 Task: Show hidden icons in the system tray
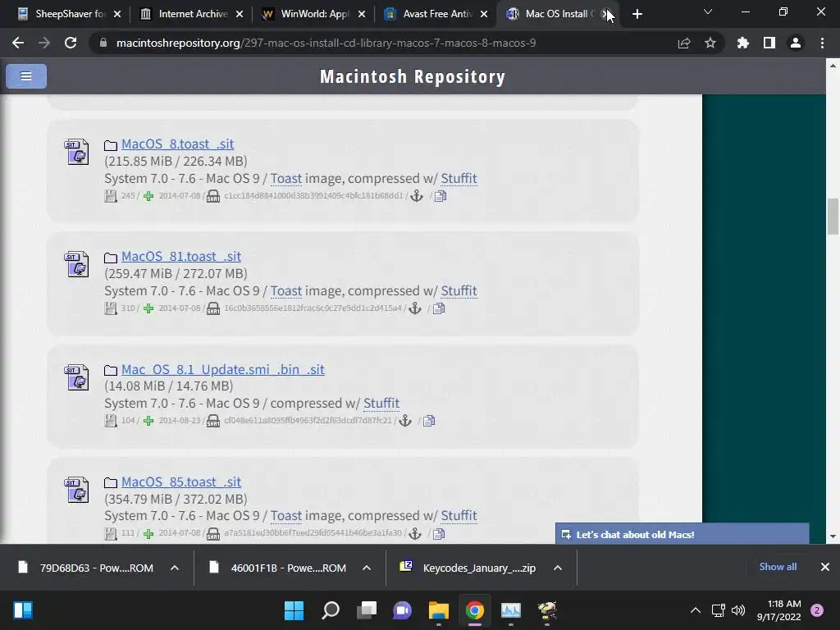696,610
